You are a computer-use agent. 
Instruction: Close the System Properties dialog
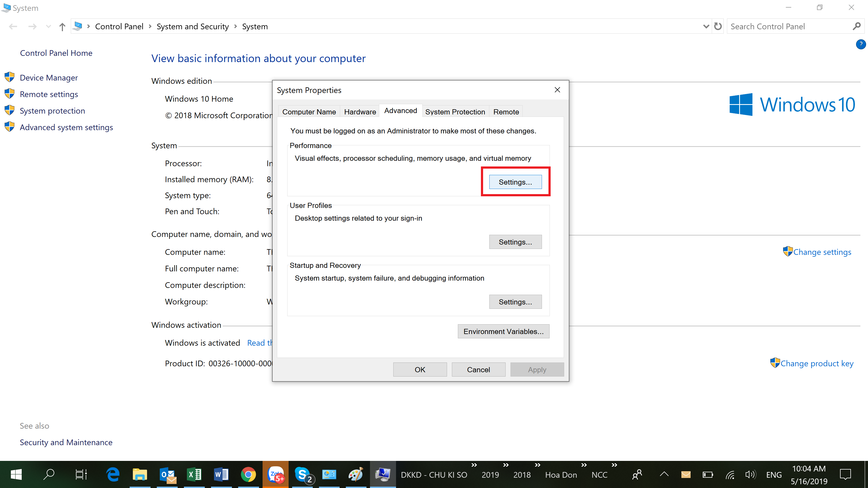(x=557, y=90)
